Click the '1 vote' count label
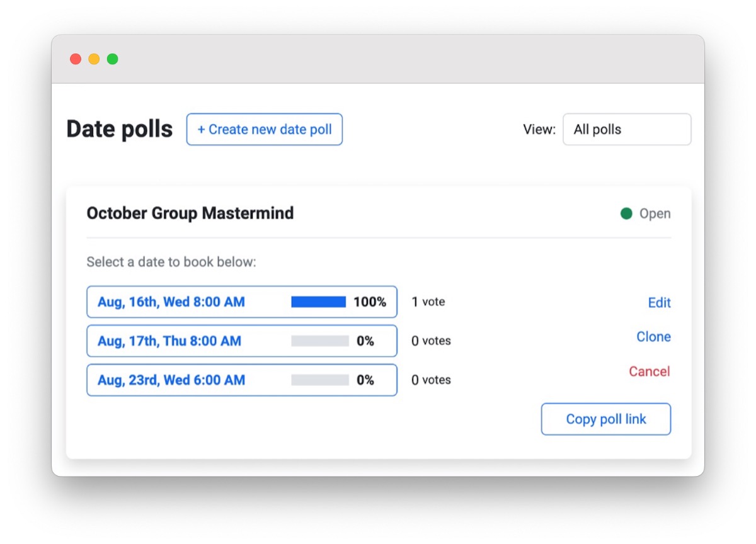Image resolution: width=756 pixels, height=544 pixels. coord(428,302)
